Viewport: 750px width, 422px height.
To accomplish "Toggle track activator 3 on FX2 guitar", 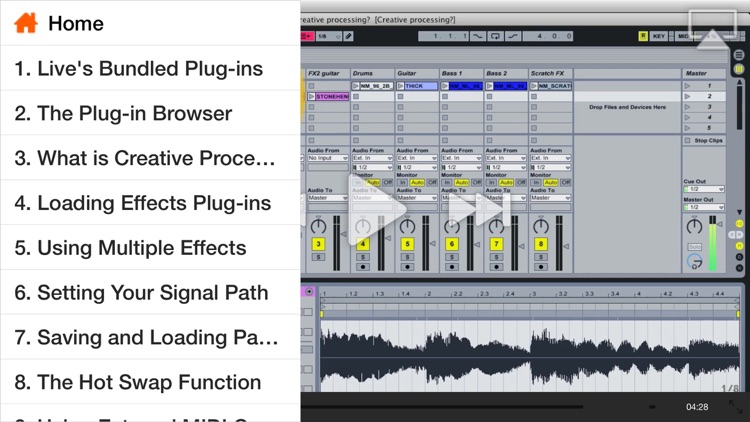I will pyautogui.click(x=318, y=244).
